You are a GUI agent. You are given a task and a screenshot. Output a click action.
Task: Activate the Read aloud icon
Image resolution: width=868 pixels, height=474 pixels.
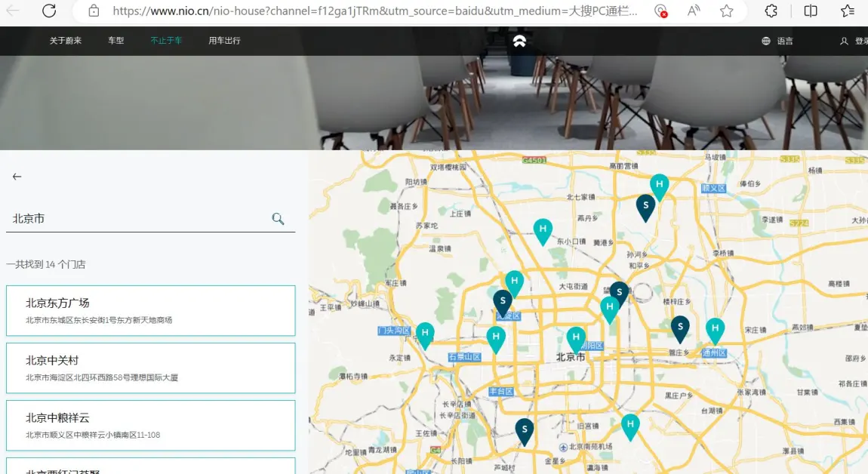(693, 11)
